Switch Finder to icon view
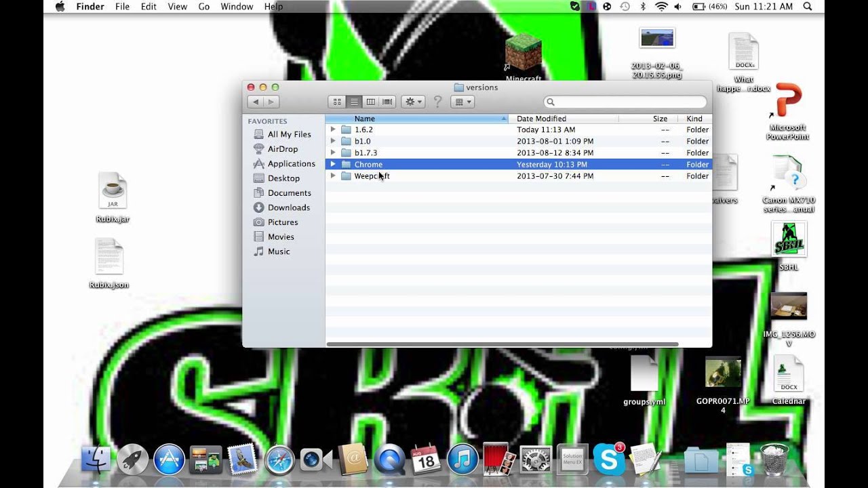 (x=336, y=102)
